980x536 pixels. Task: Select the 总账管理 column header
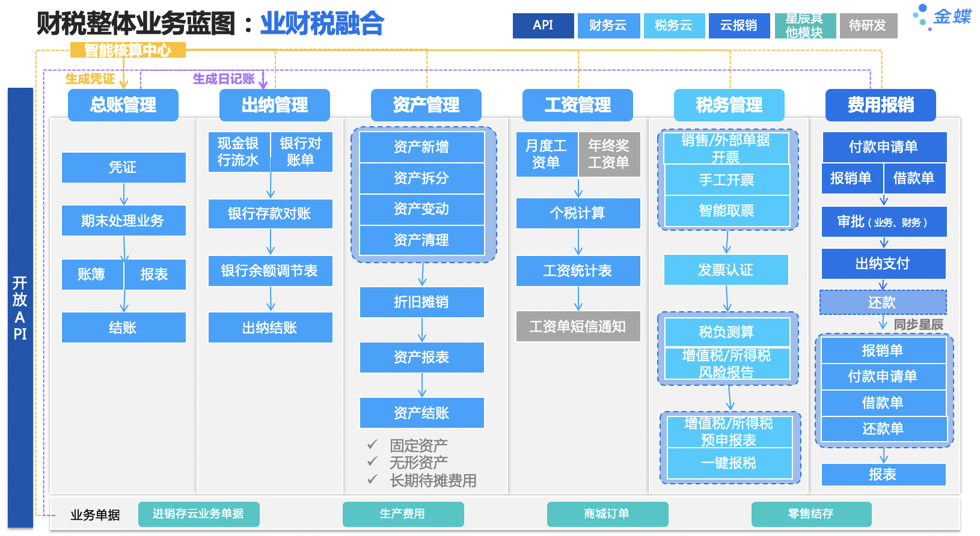(123, 105)
